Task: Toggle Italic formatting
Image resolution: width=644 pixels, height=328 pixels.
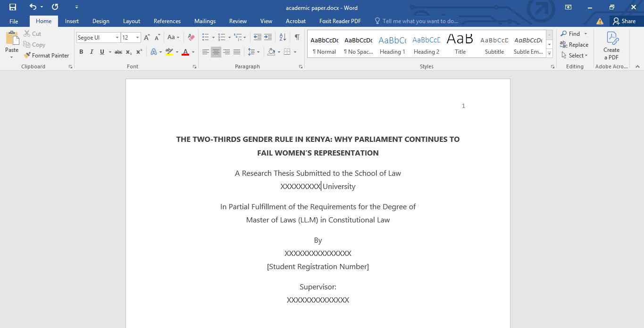Action: point(92,52)
